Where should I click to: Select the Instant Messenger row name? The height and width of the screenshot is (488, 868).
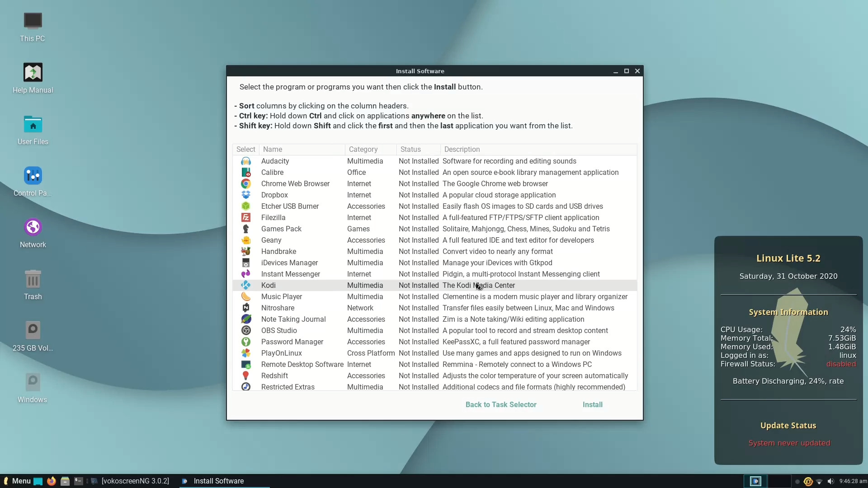pyautogui.click(x=290, y=274)
